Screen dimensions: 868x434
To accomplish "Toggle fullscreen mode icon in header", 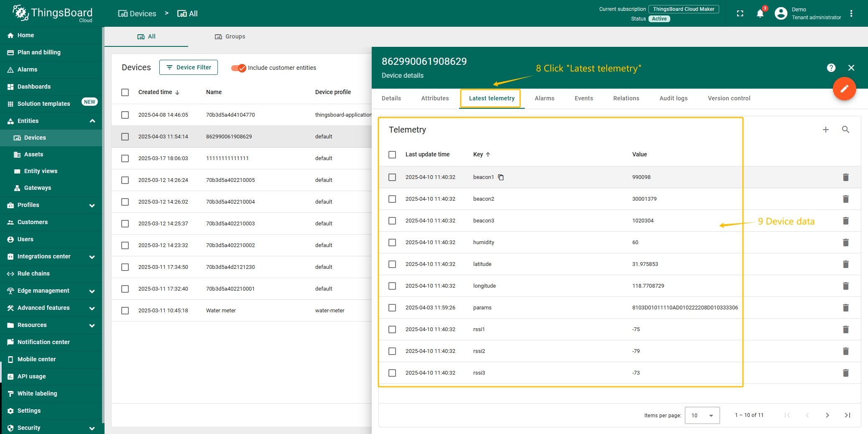I will tap(740, 14).
